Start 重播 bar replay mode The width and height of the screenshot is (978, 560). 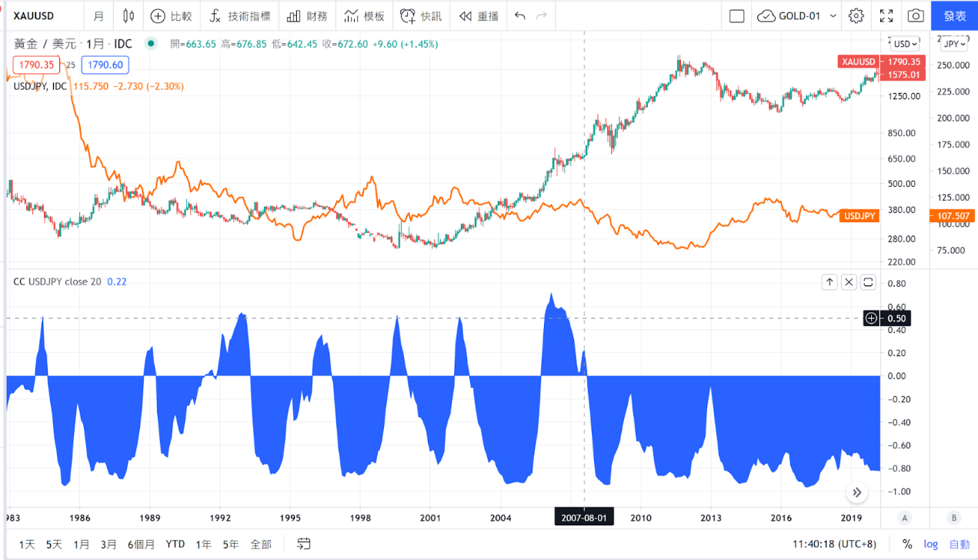tap(479, 15)
